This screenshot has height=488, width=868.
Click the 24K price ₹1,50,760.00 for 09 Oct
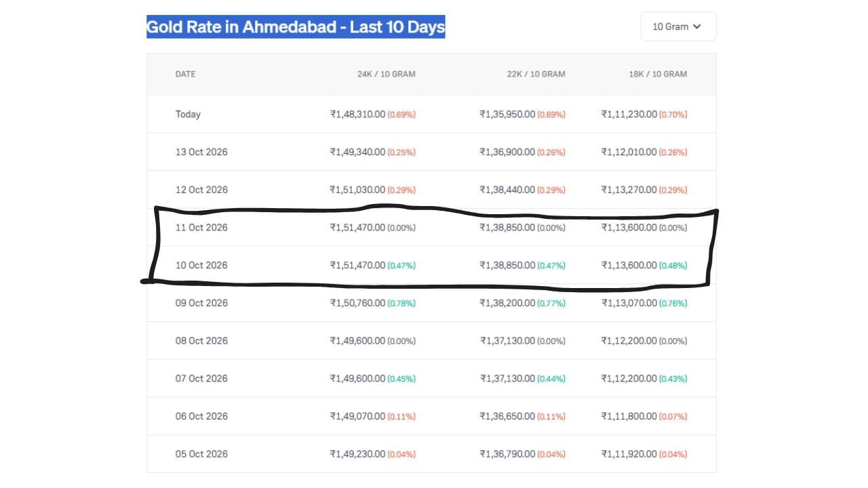(357, 303)
